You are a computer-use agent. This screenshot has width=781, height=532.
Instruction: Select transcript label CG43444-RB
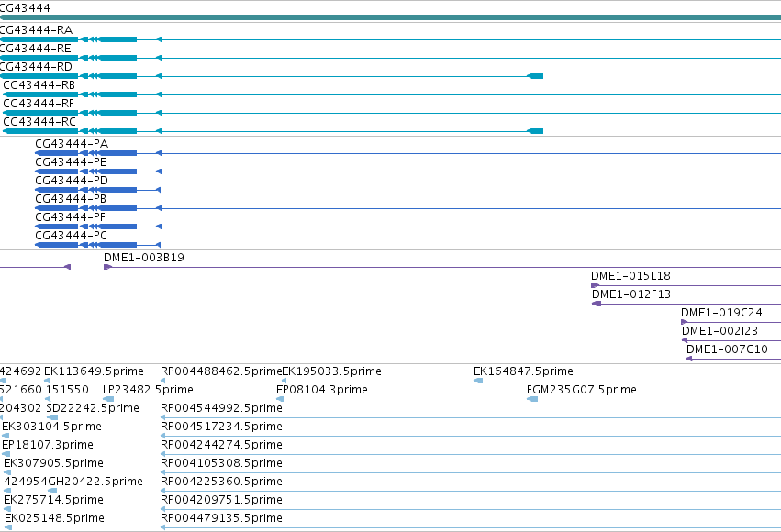click(x=39, y=85)
